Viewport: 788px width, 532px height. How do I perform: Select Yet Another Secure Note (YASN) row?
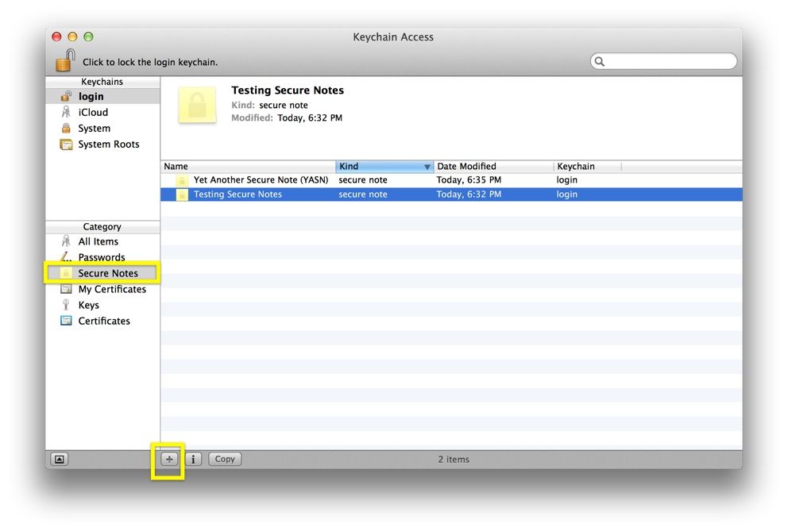pos(261,180)
